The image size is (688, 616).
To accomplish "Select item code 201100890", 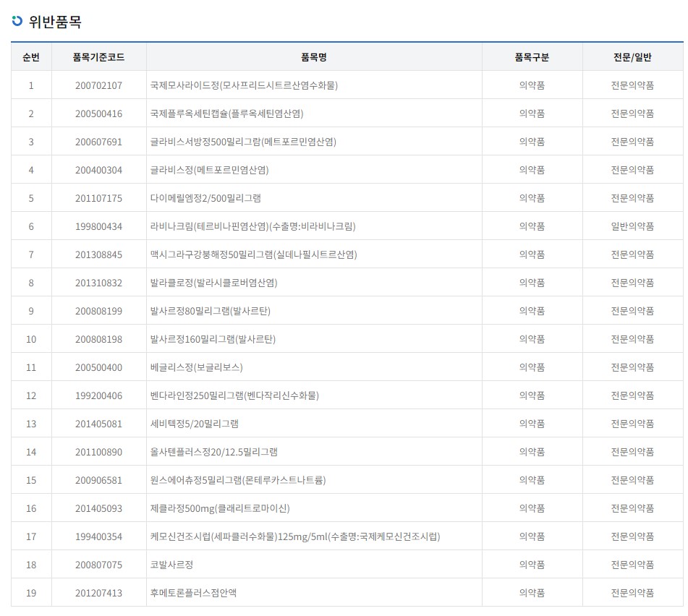I will click(x=98, y=452).
